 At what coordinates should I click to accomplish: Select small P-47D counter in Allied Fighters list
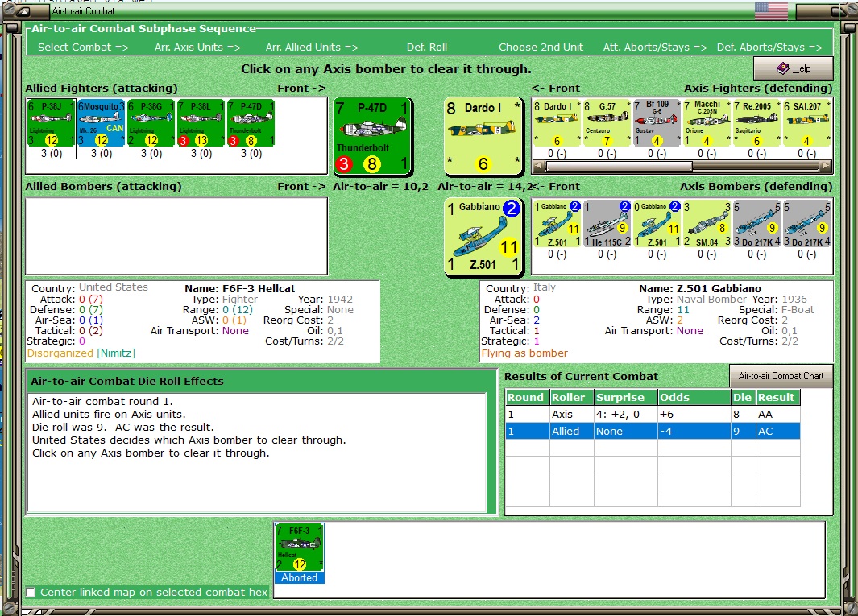[251, 123]
